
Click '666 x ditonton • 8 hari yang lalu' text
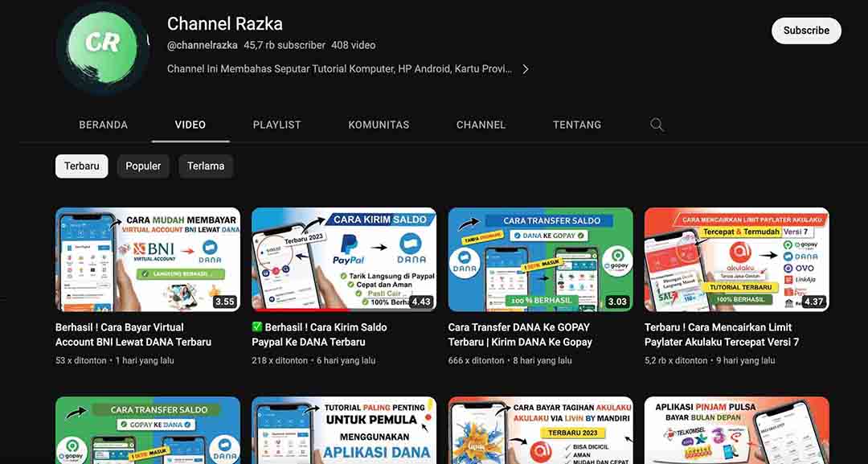510,360
